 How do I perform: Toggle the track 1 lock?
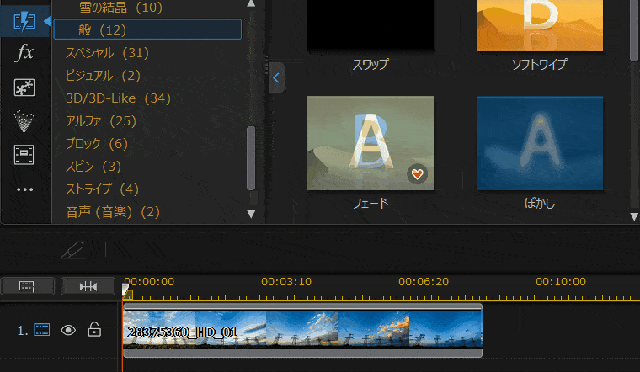pos(94,330)
